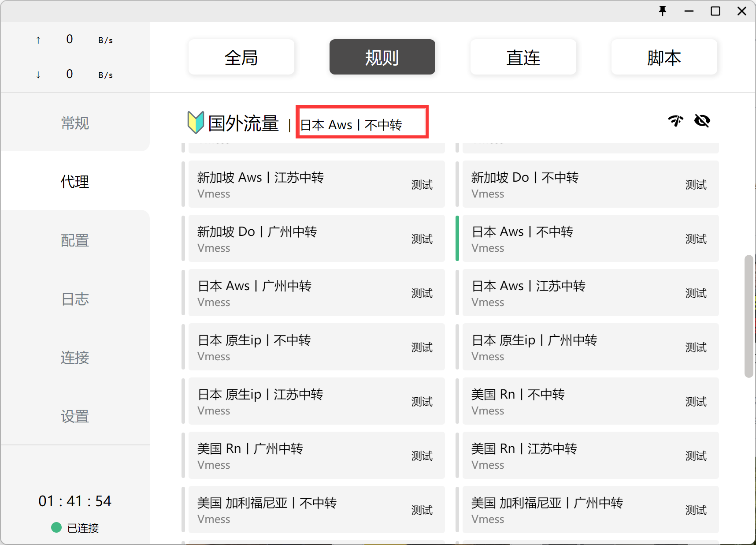The width and height of the screenshot is (756, 545).
Task: Select the 新加坡 Do | 不中转 proxy node
Action: point(591,184)
